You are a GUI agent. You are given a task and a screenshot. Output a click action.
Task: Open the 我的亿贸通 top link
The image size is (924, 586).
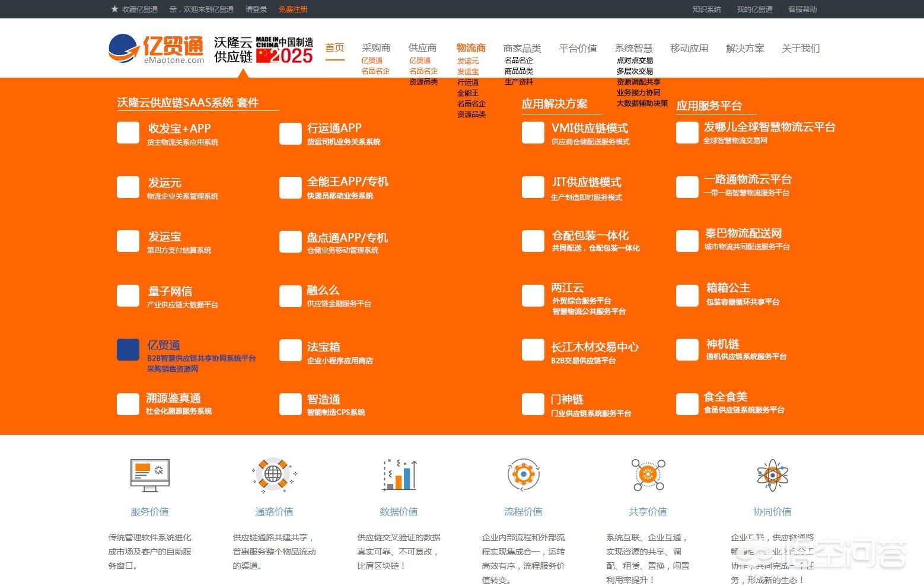coord(754,9)
